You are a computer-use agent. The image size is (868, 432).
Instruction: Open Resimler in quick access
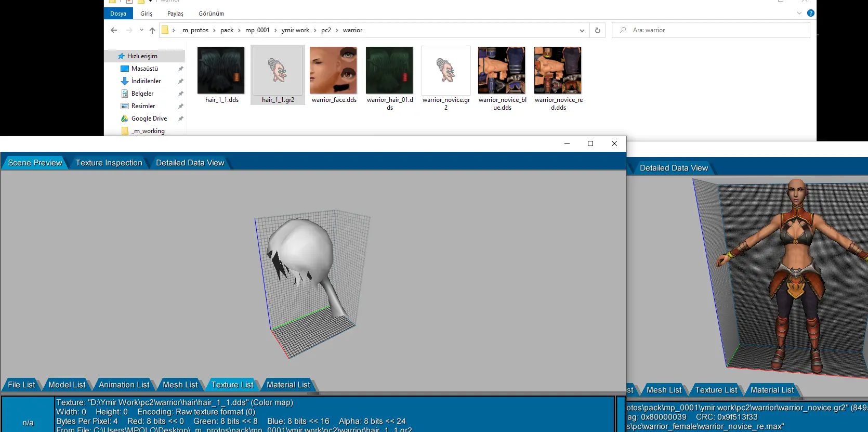[x=143, y=106]
